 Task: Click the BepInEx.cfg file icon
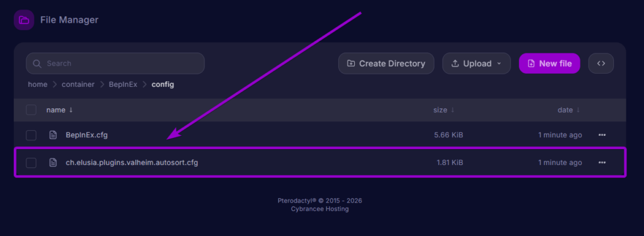tap(53, 135)
